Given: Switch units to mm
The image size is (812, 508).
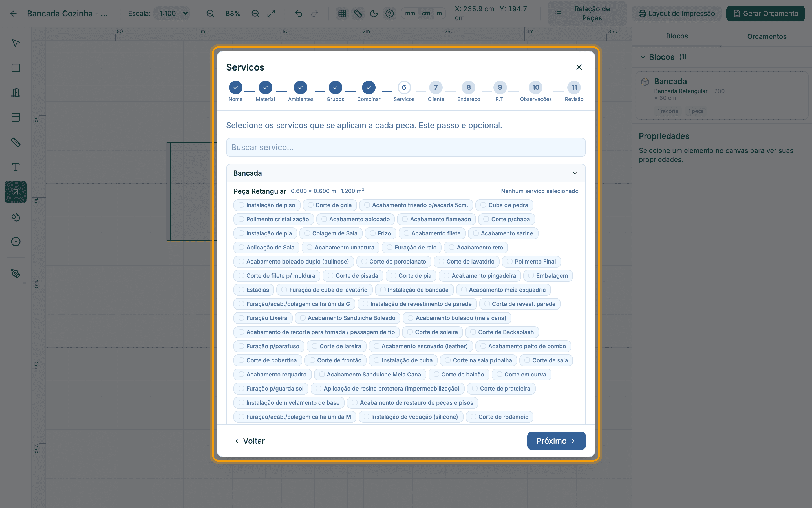Looking at the screenshot, I should pos(410,14).
